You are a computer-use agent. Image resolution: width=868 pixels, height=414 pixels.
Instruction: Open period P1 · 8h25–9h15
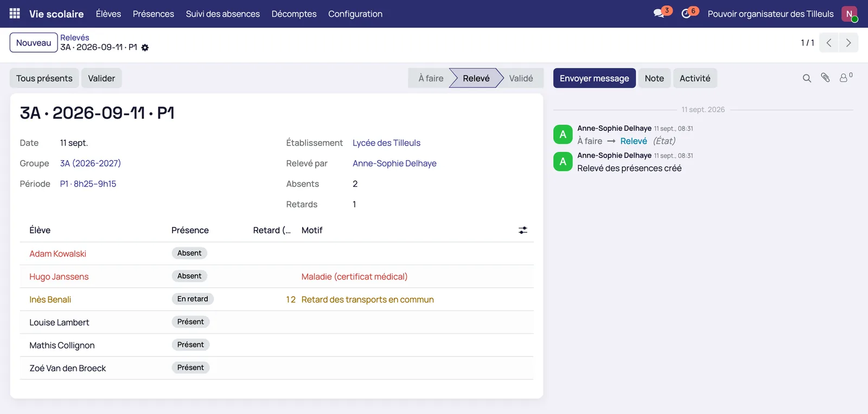88,184
